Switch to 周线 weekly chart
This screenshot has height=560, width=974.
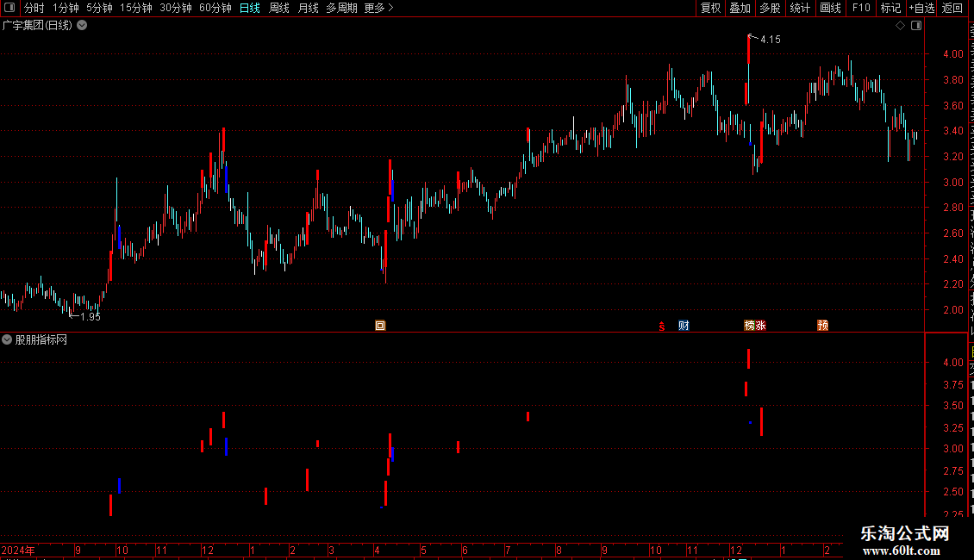(x=279, y=8)
